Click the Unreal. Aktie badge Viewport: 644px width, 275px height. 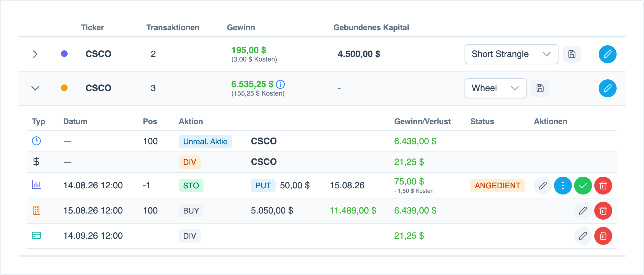(205, 141)
